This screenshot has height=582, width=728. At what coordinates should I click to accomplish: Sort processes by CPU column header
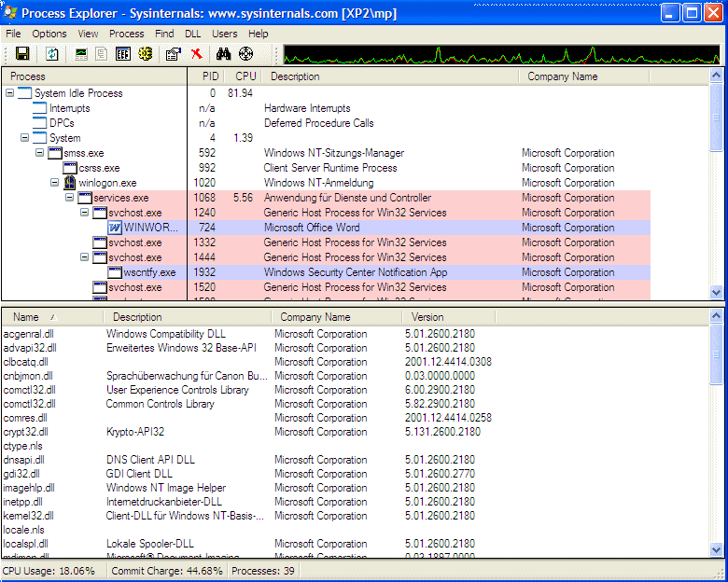(x=245, y=76)
